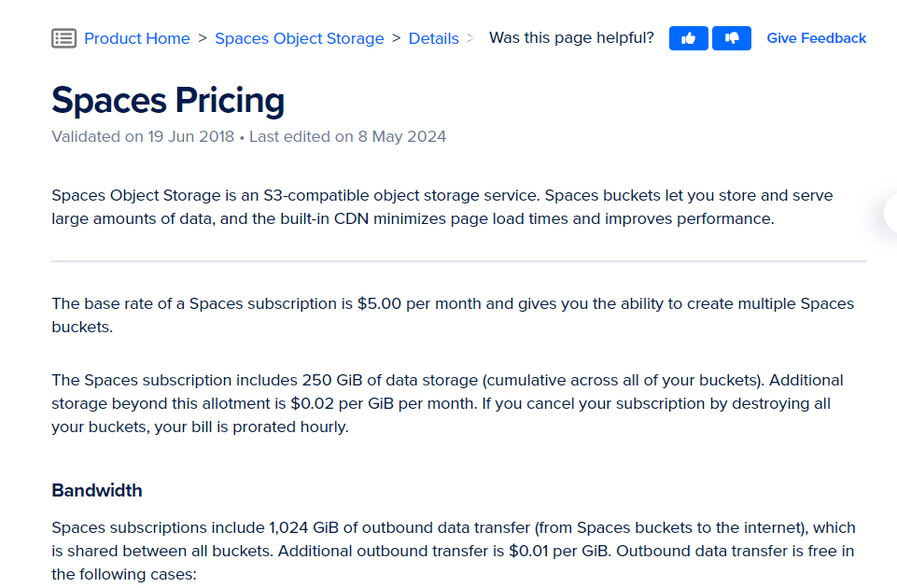897x588 pixels.
Task: Click the 'Was this page helpful?' text
Action: tap(571, 38)
